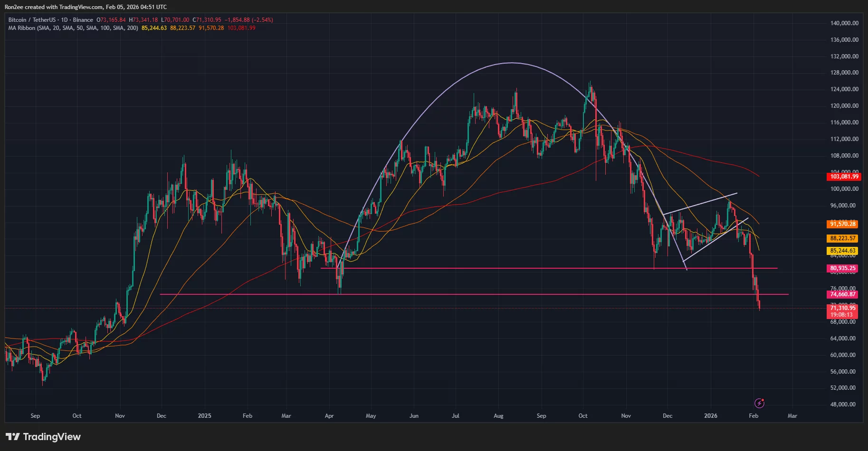This screenshot has width=868, height=451.
Task: Select the 80,935.25 horizontal line price label
Action: (841, 268)
